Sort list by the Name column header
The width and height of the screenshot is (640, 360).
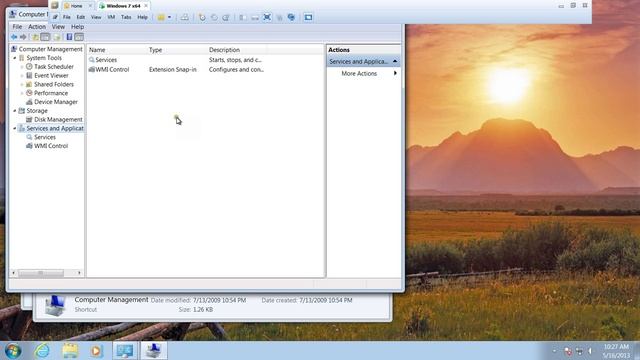[x=117, y=50]
